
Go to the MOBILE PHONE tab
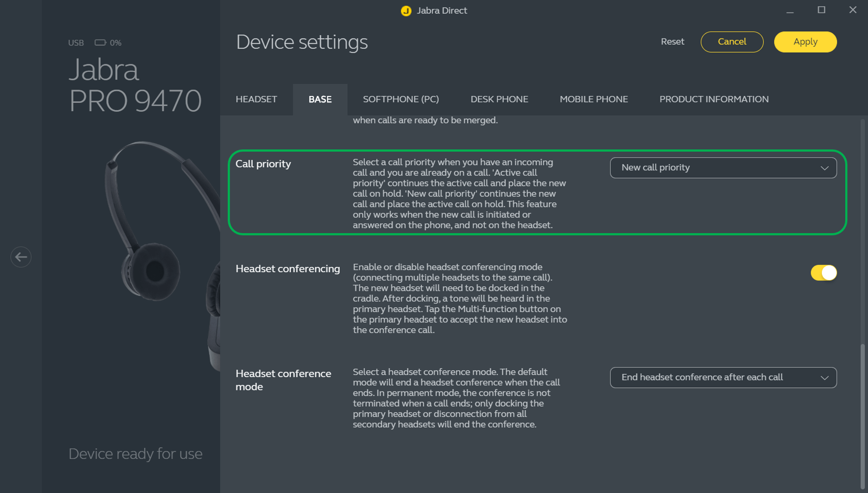coord(593,99)
